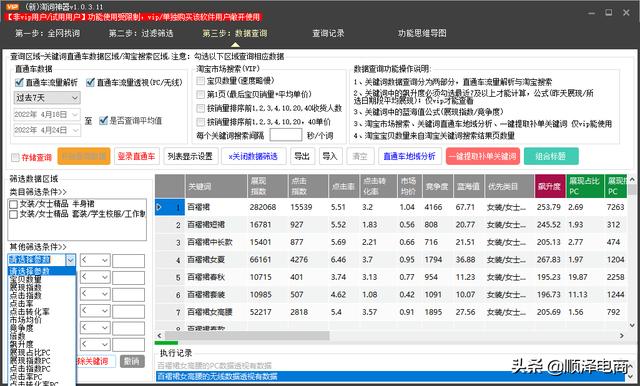This screenshot has height=386, width=640.
Task: Select row 1 arrow indicator for 百褶裙
Action: pyautogui.click(x=159, y=207)
